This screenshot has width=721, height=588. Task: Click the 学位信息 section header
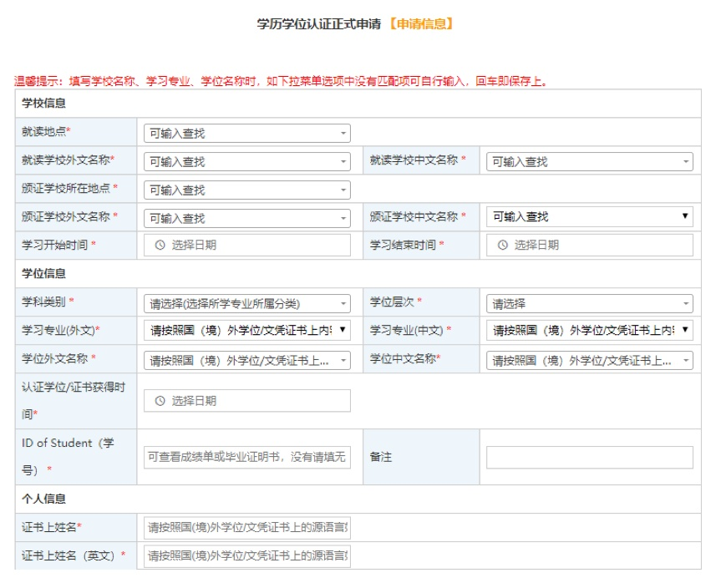(43, 274)
